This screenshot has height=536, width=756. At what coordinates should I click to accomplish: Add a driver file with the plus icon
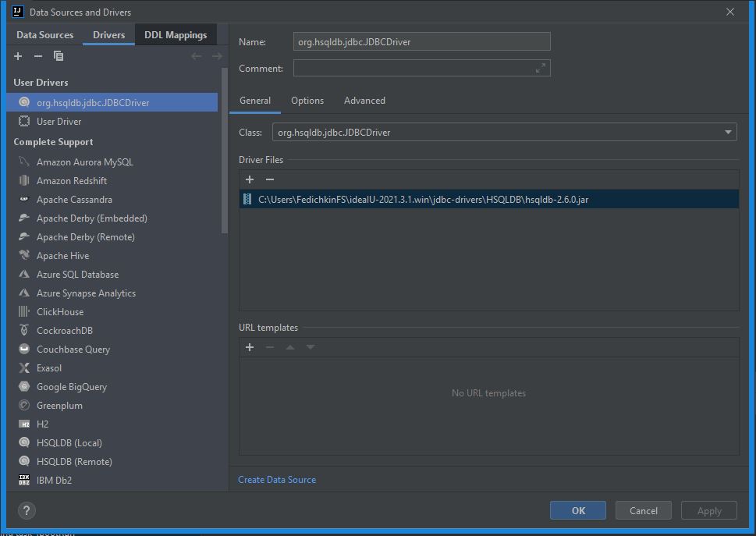tap(249, 179)
